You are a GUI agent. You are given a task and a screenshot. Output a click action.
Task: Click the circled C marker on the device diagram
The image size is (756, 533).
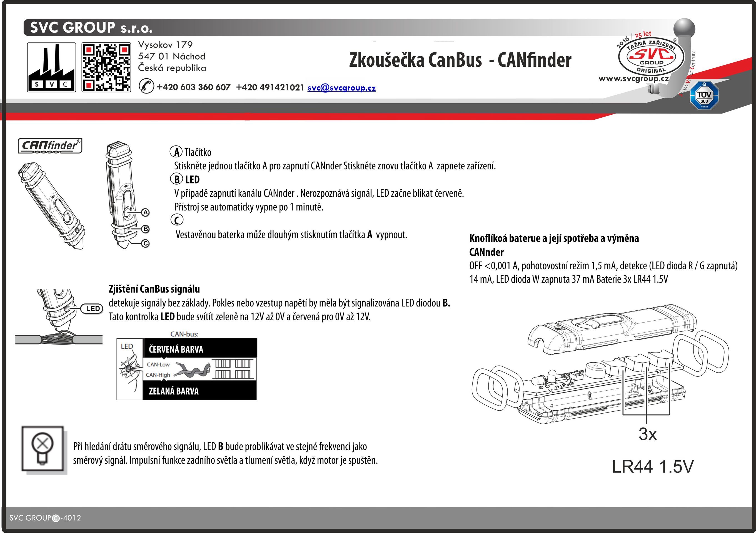pos(146,243)
